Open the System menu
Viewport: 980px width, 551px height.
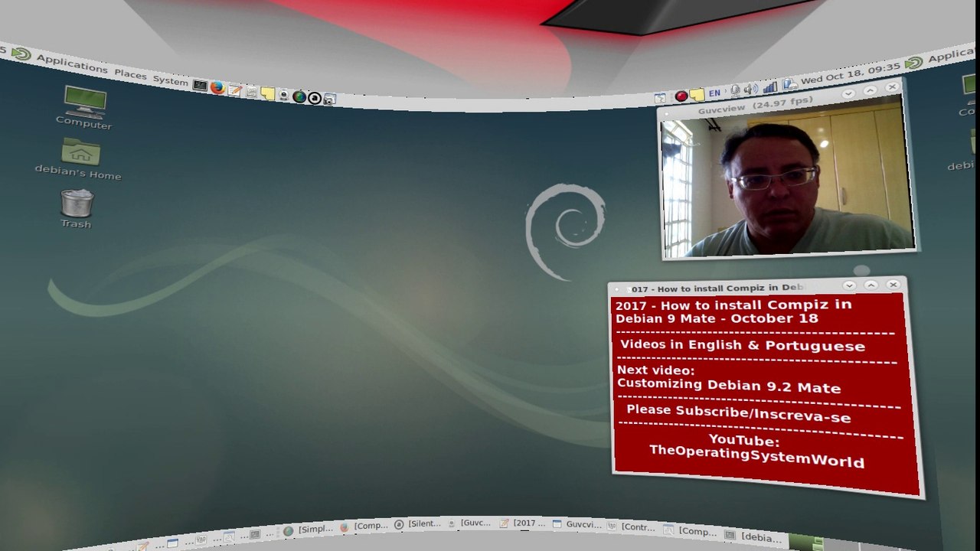tap(170, 80)
